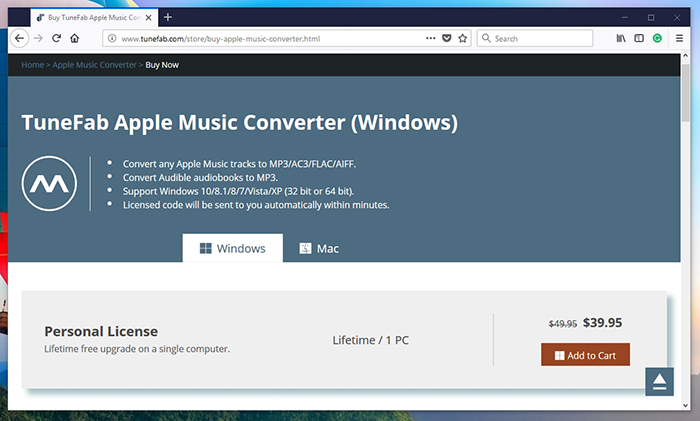Click the forward navigation arrow
The width and height of the screenshot is (700, 421).
38,38
